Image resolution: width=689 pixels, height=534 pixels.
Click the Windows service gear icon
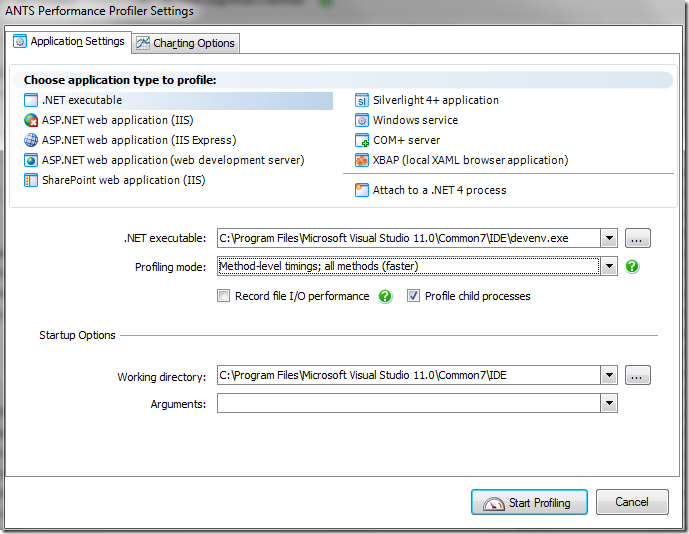(362, 120)
